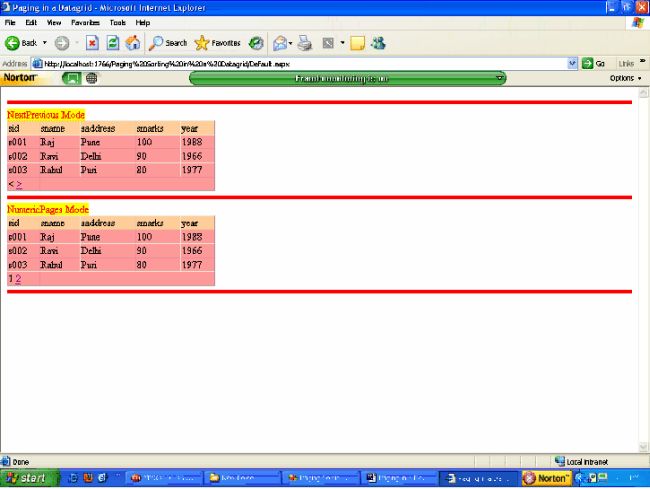Click third quick launch icon in taskbar
Screen dimensions: 650x489
(x=103, y=478)
